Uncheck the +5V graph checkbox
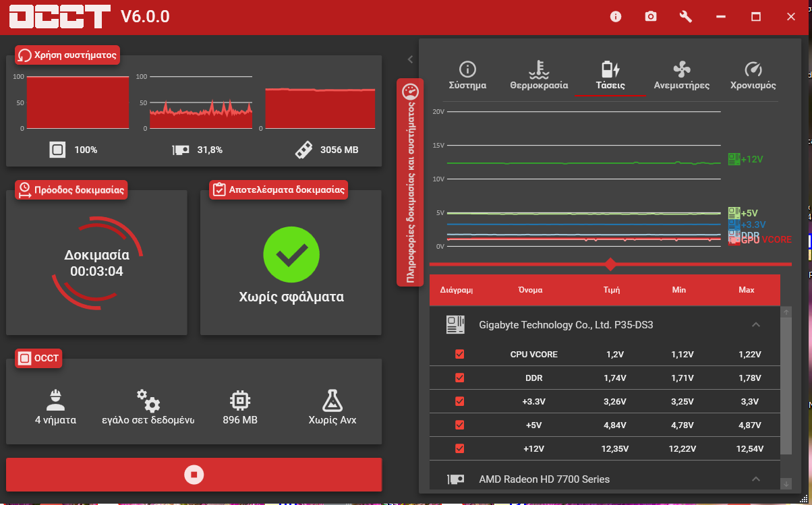Viewport: 812px width, 505px height. pyautogui.click(x=460, y=425)
